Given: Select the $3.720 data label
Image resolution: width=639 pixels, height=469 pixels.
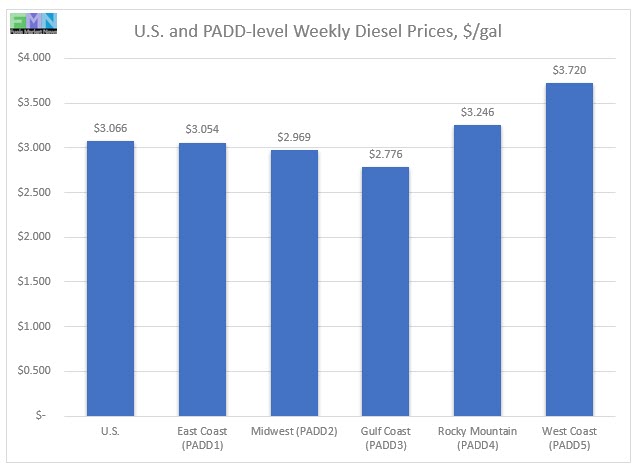Looking at the screenshot, I should pyautogui.click(x=567, y=70).
